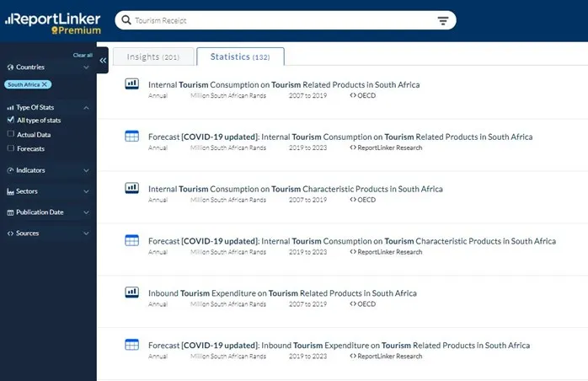Click the Clear all filters link
Image resolution: width=588 pixels, height=381 pixels.
click(x=83, y=55)
